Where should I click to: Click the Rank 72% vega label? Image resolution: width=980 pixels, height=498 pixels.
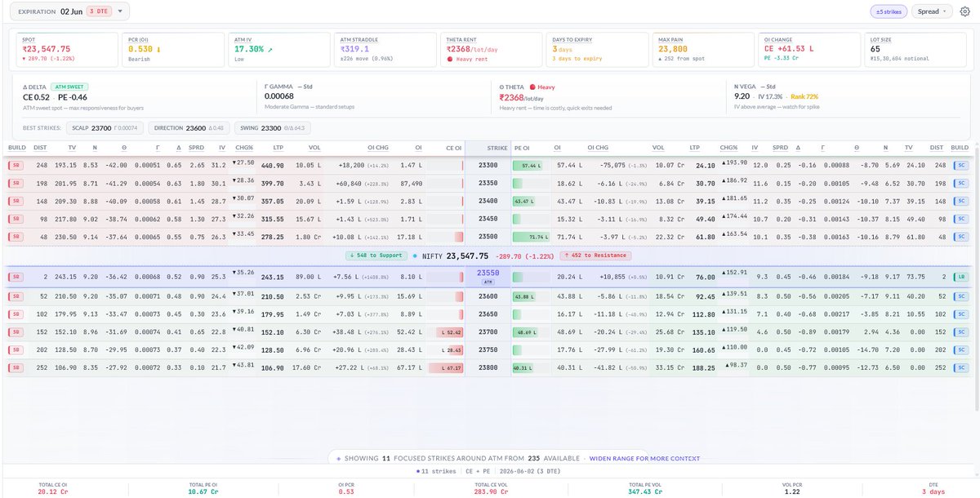[x=806, y=96]
